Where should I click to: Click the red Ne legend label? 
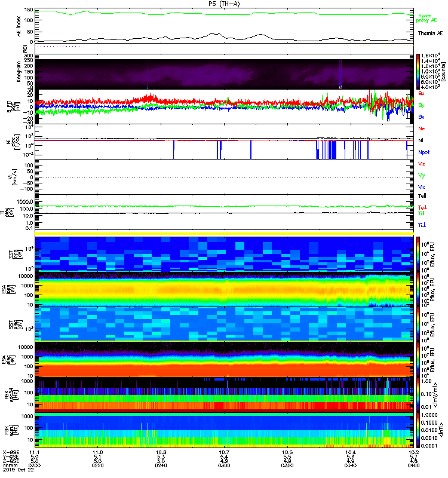pos(421,128)
